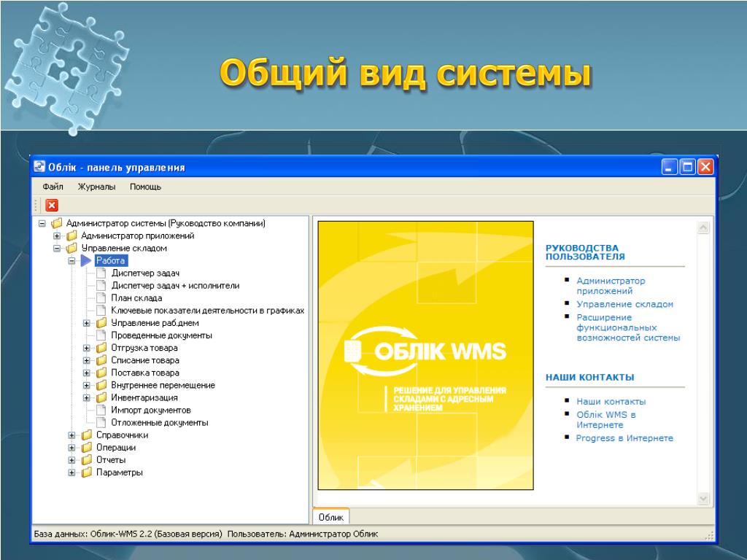Open the Помощь menu
Screen dimensions: 747x560
click(146, 187)
